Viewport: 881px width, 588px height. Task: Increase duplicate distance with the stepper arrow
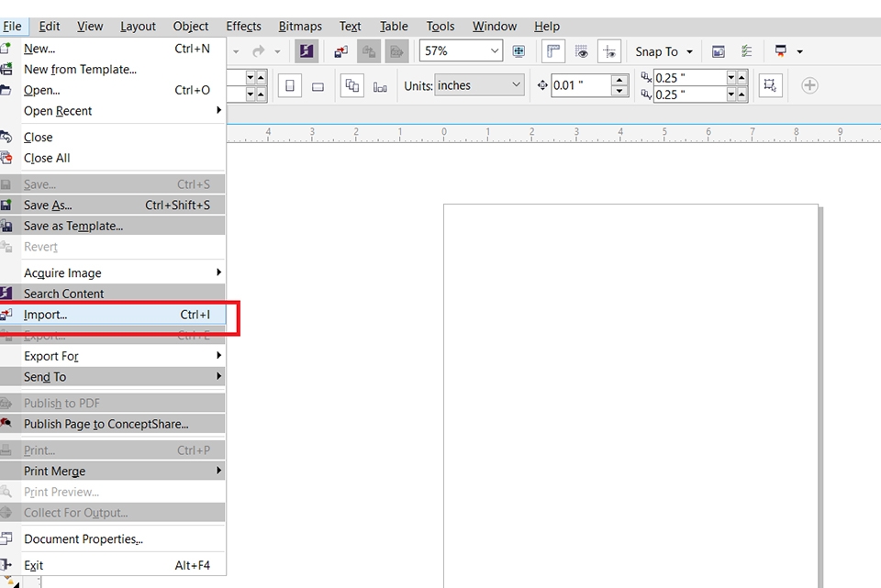(x=742, y=79)
